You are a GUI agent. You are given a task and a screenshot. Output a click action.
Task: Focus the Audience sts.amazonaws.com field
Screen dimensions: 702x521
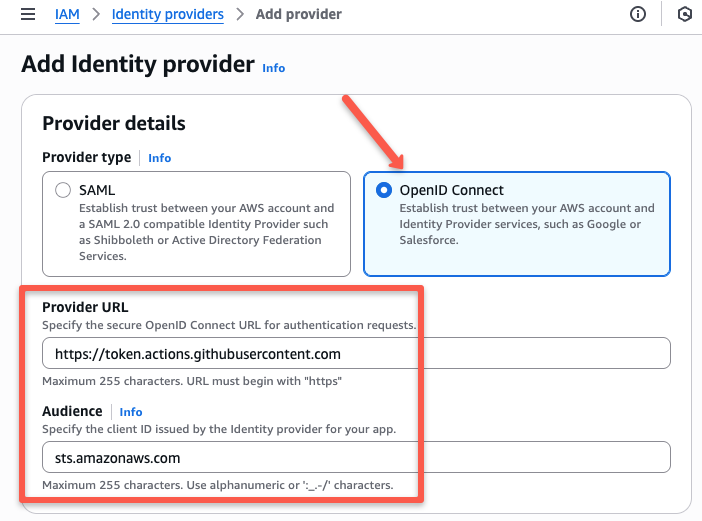tap(356, 457)
